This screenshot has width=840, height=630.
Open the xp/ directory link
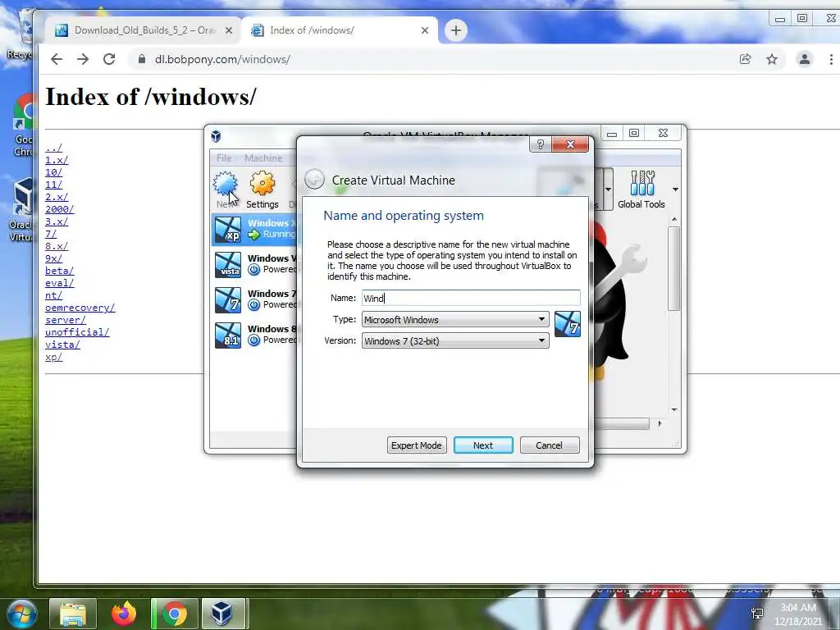53,358
